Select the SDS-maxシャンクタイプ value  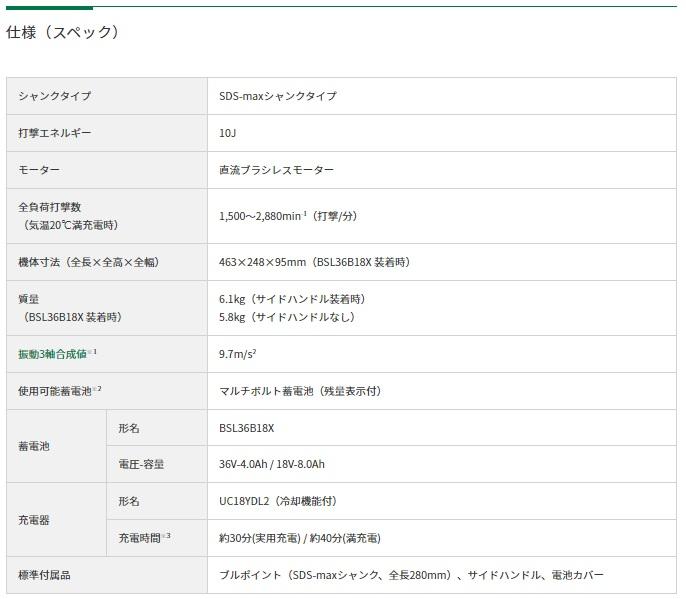[278, 96]
